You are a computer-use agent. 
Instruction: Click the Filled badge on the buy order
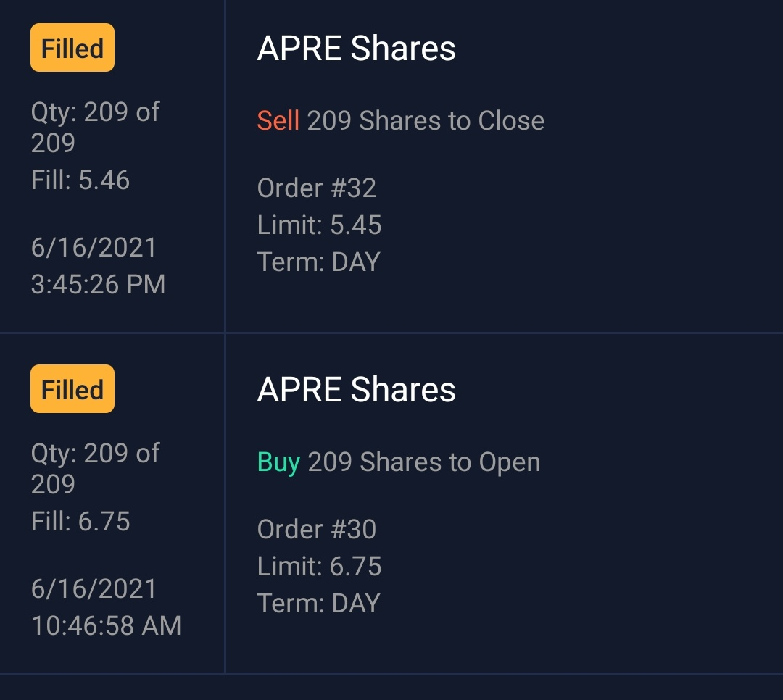(72, 389)
